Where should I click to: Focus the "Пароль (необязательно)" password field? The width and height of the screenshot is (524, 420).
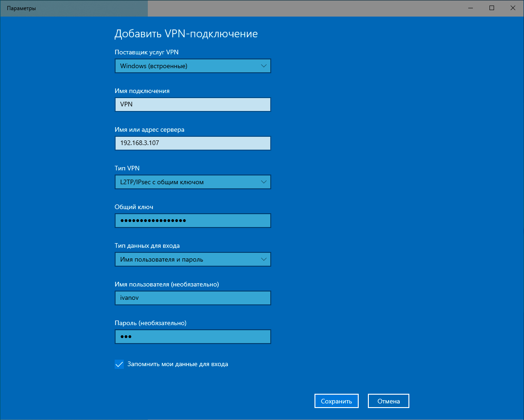(x=192, y=337)
